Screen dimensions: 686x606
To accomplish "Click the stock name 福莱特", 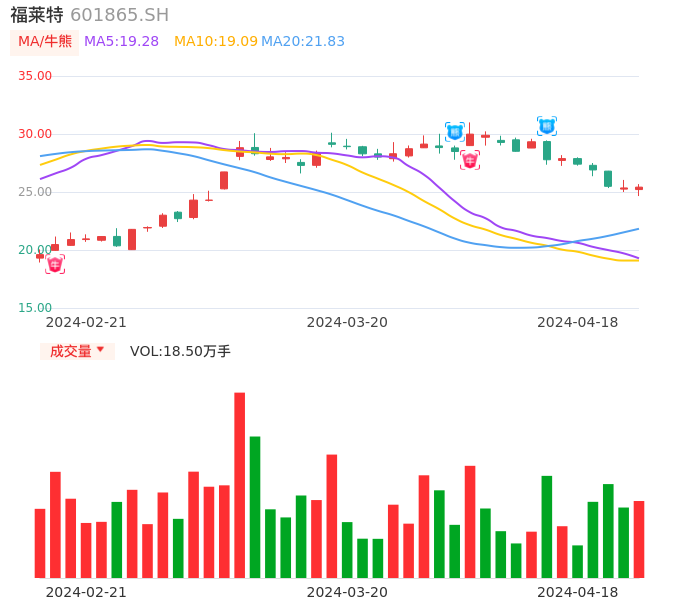I will (37, 15).
